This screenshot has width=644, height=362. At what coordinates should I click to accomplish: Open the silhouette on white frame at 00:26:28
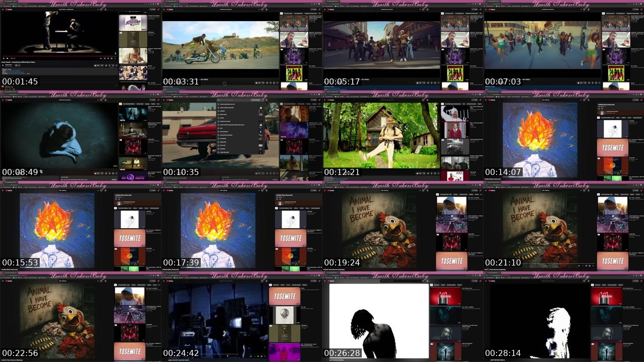pos(379,321)
